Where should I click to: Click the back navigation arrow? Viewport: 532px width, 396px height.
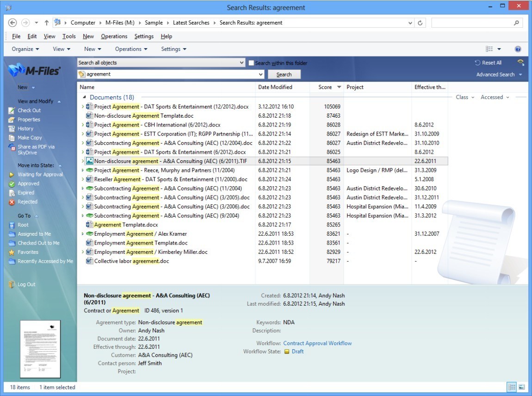[x=12, y=23]
